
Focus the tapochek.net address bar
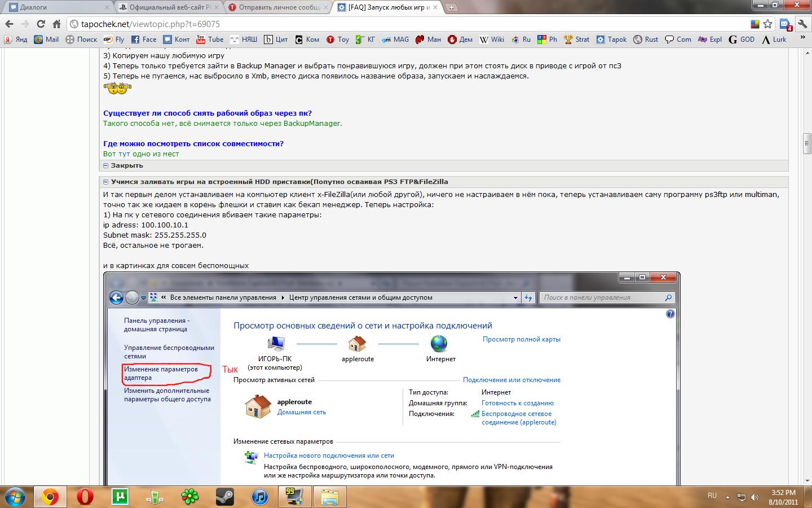coord(412,24)
